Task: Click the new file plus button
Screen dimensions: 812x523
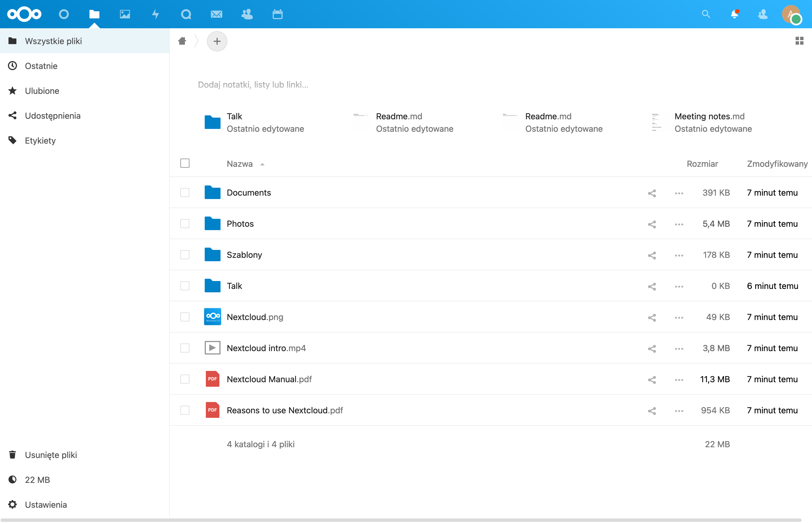Action: click(217, 41)
